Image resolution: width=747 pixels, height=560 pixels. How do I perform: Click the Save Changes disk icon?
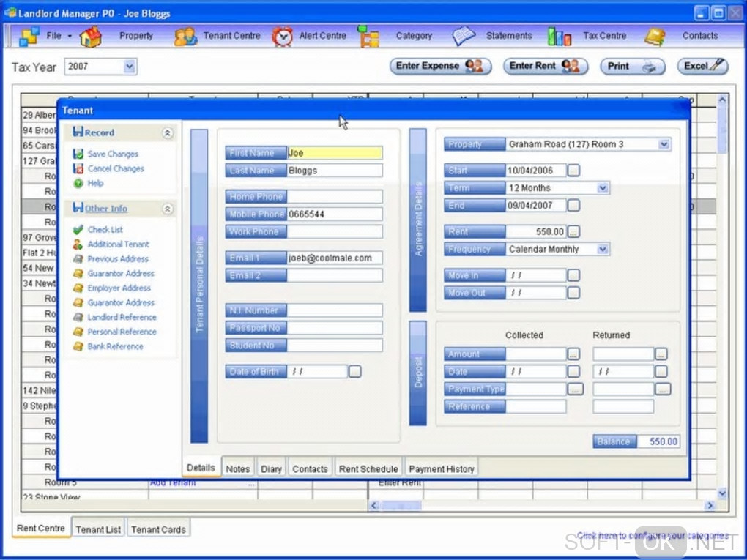(78, 154)
